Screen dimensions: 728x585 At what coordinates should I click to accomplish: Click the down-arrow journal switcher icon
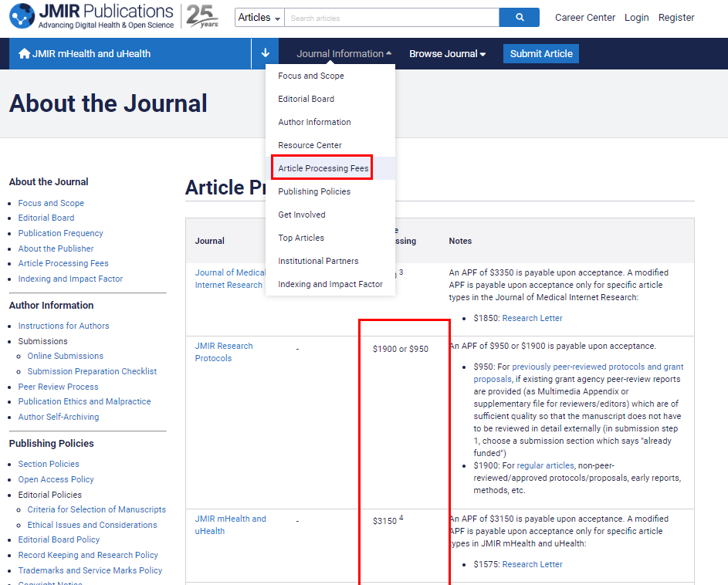click(x=265, y=53)
